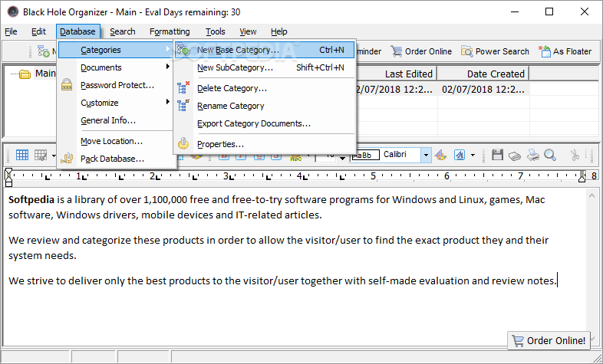
Task: Click the bold word Softpedia in document
Action: (31, 200)
